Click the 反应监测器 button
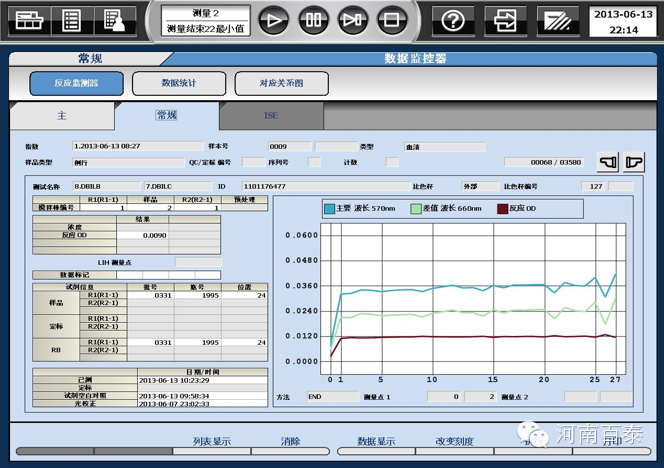 [x=77, y=84]
